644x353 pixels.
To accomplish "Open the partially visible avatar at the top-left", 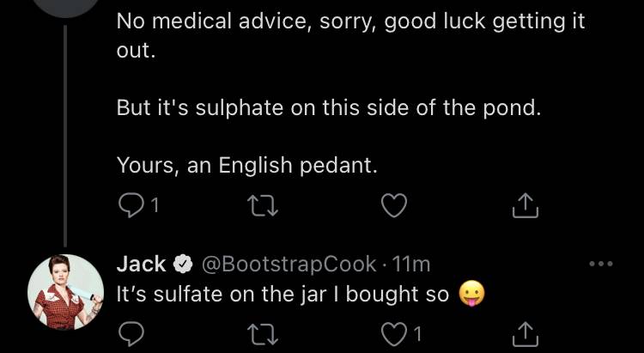I will [66, 4].
